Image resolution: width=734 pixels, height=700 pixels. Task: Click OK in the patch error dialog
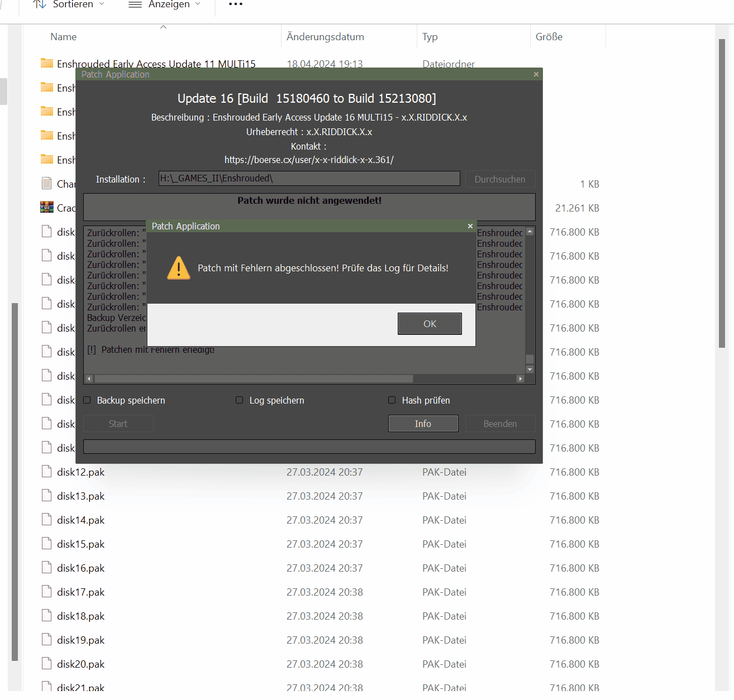coord(430,324)
